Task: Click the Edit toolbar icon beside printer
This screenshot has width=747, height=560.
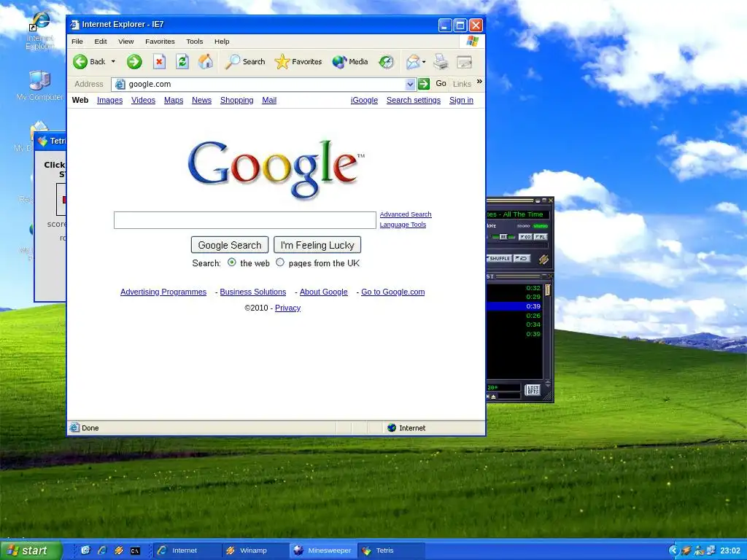Action: tap(464, 62)
